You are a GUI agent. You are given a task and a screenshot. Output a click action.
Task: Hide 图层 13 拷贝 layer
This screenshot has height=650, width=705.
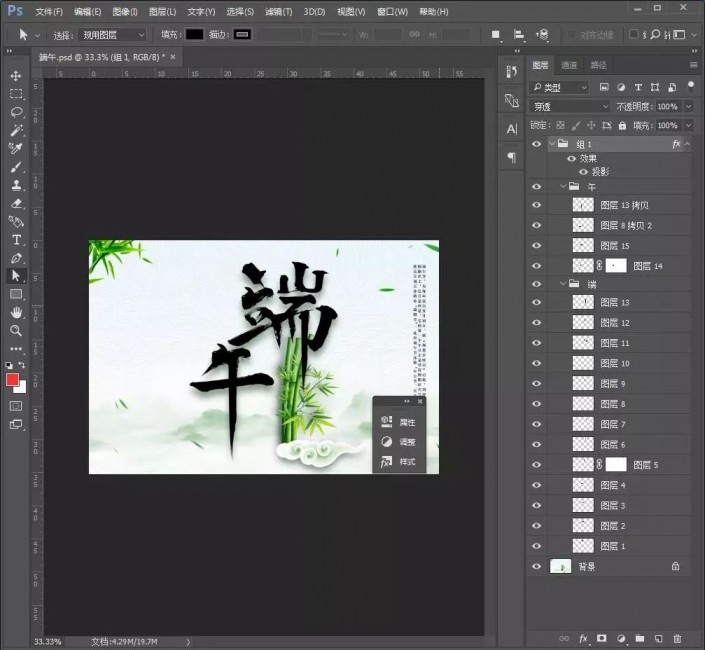click(536, 205)
